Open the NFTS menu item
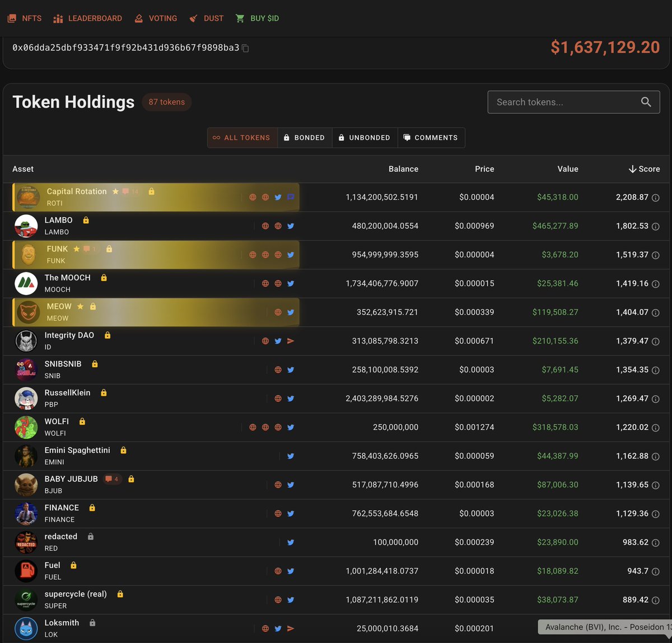This screenshot has width=672, height=643. coord(25,18)
